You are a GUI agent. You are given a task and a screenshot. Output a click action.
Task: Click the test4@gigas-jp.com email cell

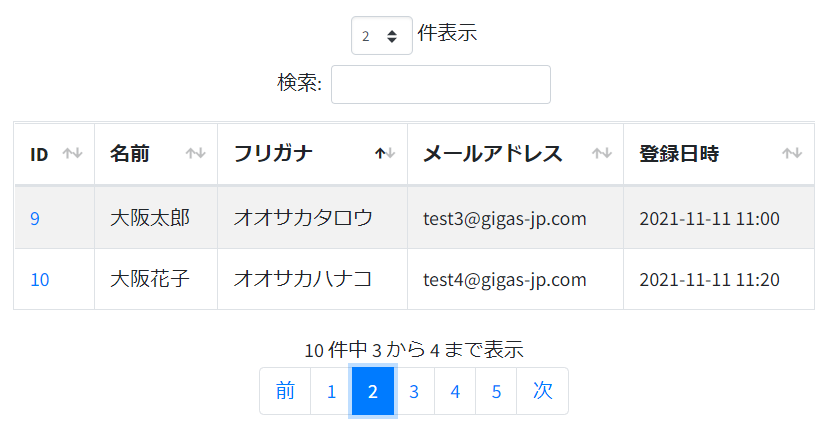point(515,279)
